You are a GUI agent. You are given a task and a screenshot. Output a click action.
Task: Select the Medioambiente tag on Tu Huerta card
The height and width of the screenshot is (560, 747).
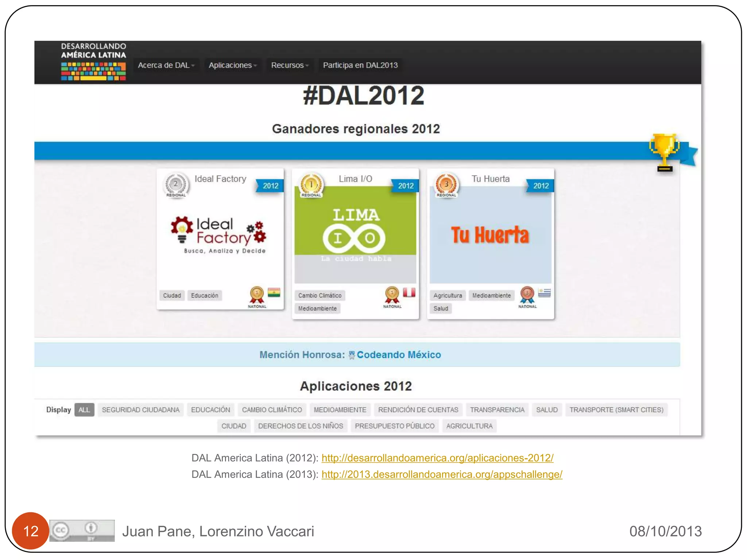pos(491,295)
